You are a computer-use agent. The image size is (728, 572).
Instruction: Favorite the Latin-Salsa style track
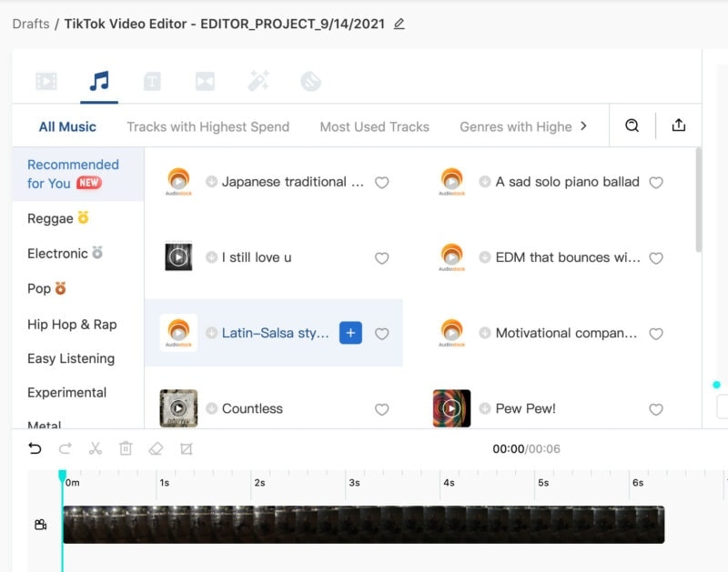tap(381, 334)
